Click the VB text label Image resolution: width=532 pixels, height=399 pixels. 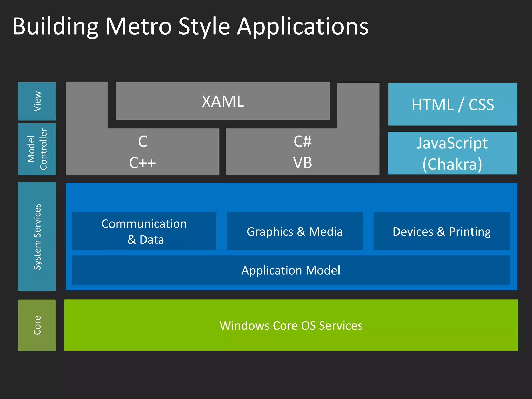click(302, 163)
